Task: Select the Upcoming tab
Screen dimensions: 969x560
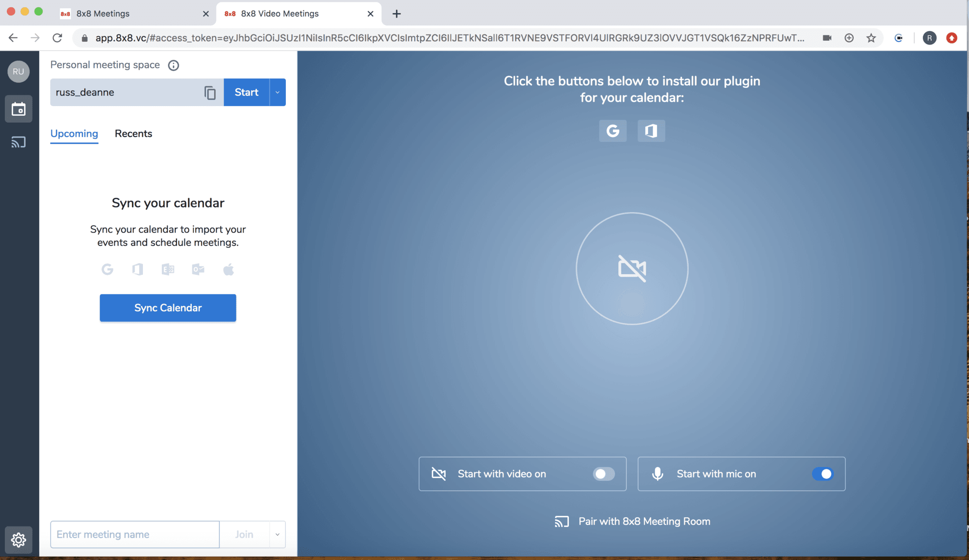Action: tap(74, 134)
